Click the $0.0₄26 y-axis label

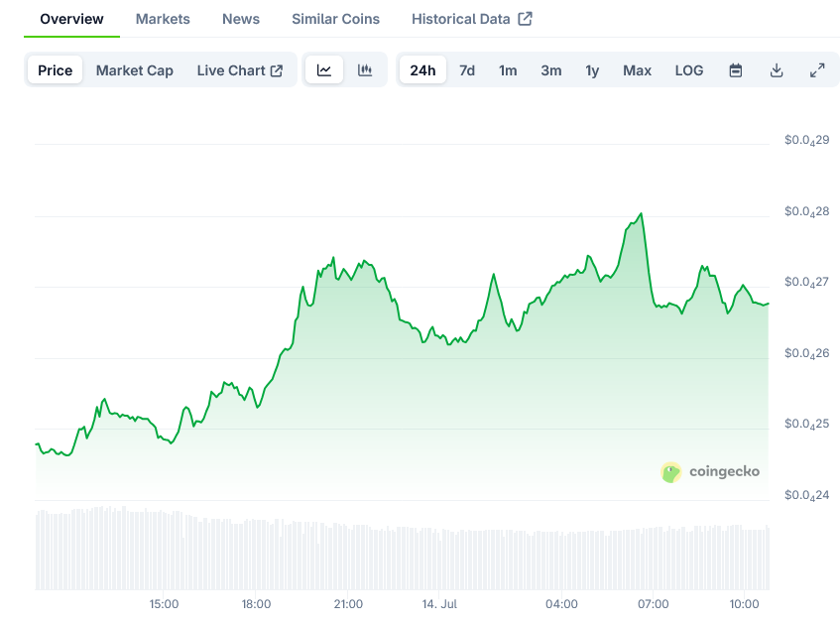807,354
